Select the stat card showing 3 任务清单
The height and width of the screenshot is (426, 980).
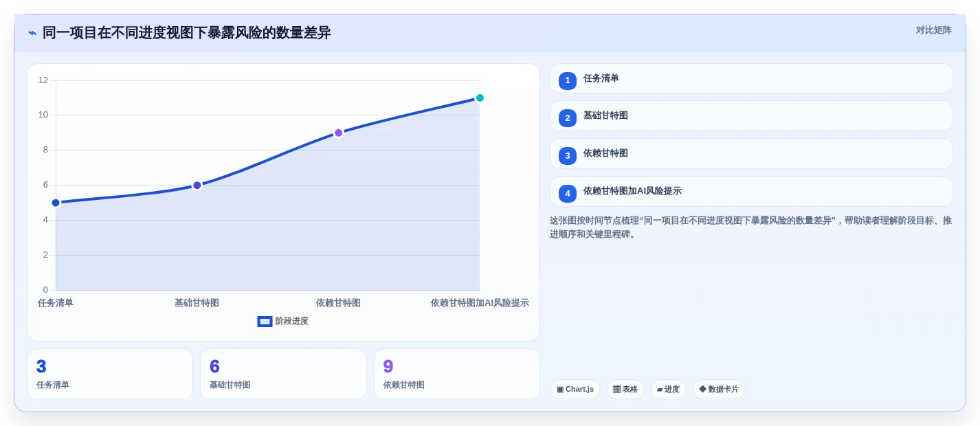pyautogui.click(x=110, y=374)
